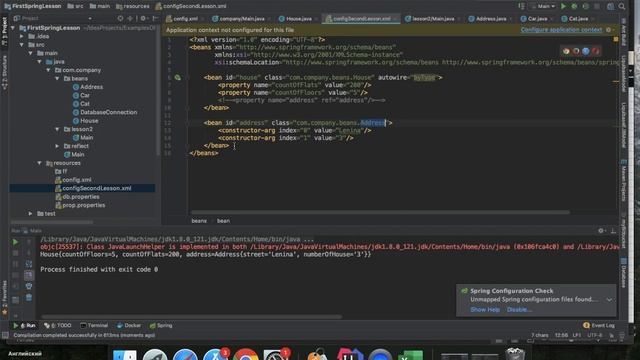
Task: Open App Store from the Dock
Action: click(216, 355)
